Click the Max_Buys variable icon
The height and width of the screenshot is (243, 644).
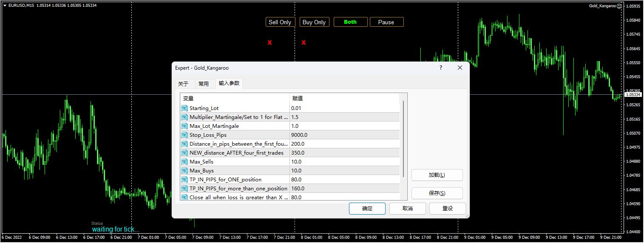click(x=184, y=171)
